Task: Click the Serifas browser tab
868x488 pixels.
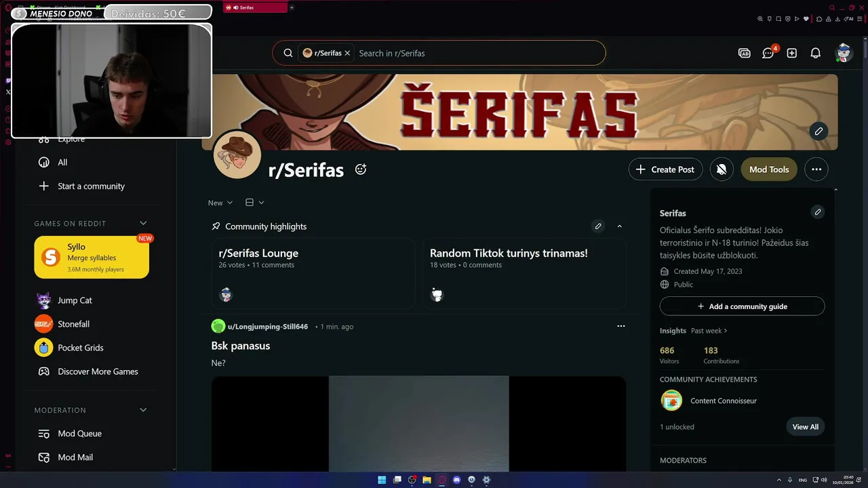Action: pyautogui.click(x=254, y=7)
